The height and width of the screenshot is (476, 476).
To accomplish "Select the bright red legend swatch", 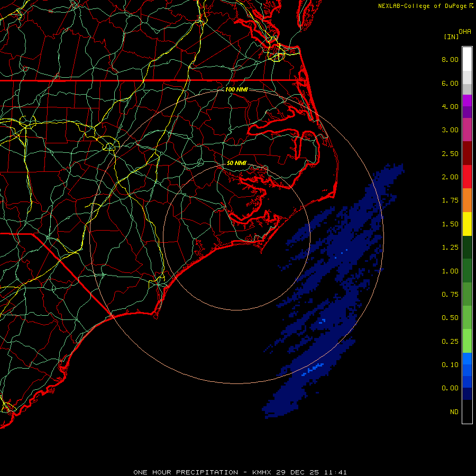I will click(x=467, y=177).
